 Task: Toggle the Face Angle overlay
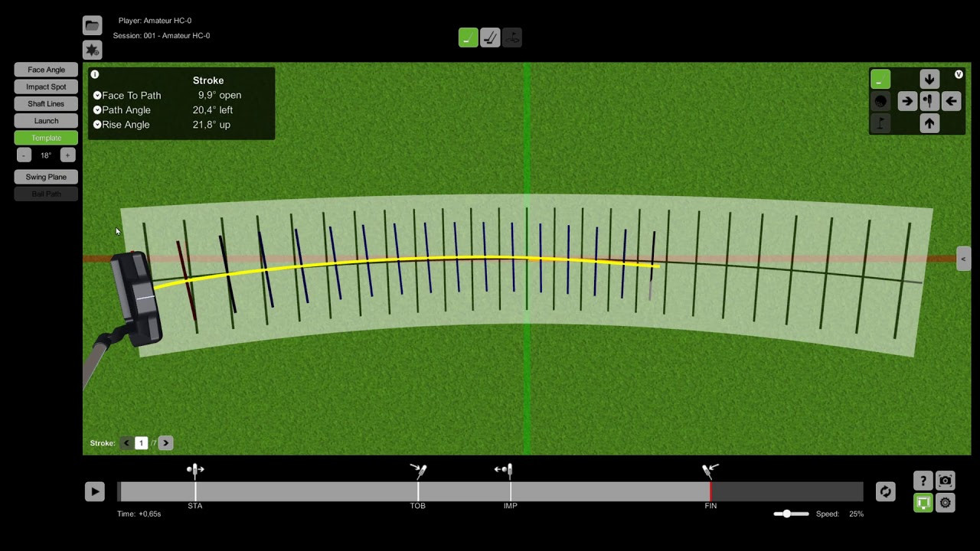click(46, 70)
